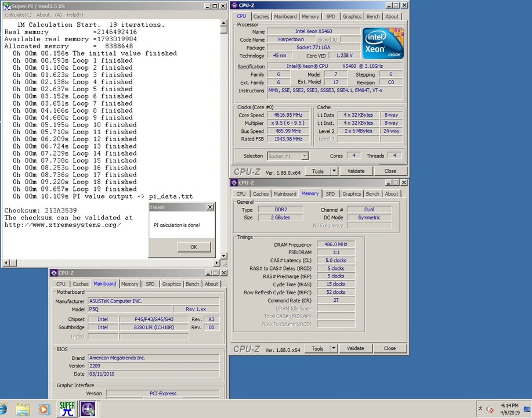The width and height of the screenshot is (532, 418).
Task: Click Super PI vertical scrollbar down arrow
Action: tap(223, 255)
